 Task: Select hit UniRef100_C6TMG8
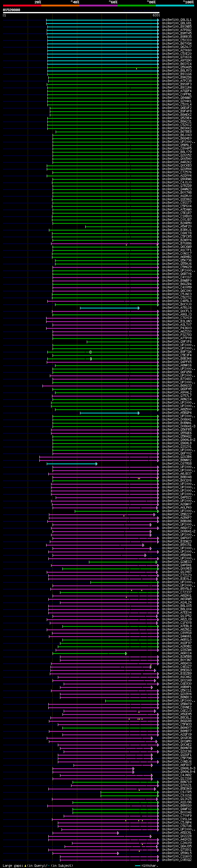[x=177, y=463]
